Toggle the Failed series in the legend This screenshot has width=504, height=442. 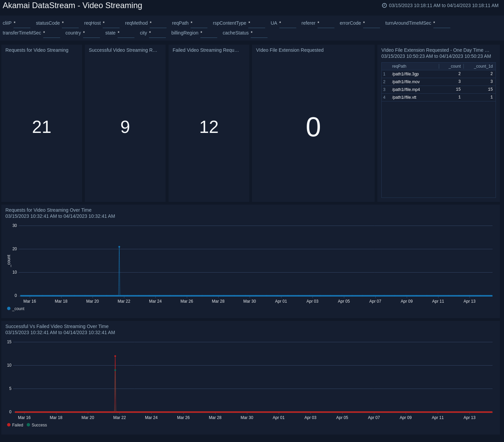(x=15, y=425)
